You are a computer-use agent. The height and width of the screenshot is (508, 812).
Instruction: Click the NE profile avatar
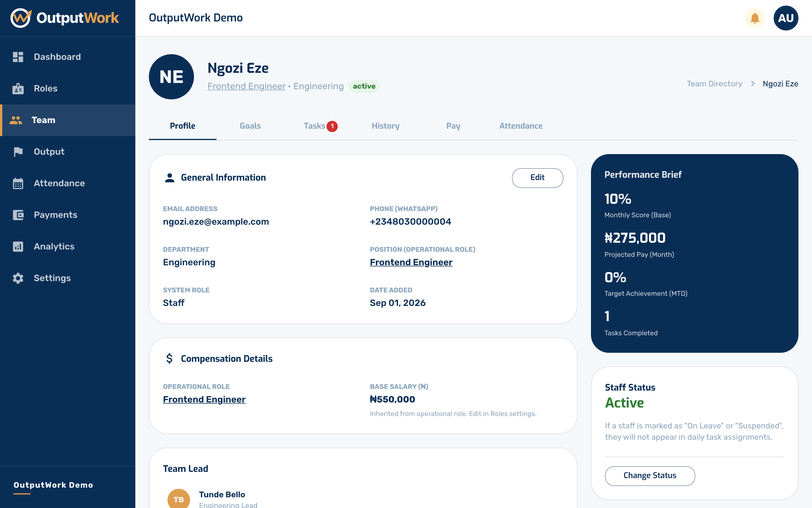pyautogui.click(x=171, y=76)
